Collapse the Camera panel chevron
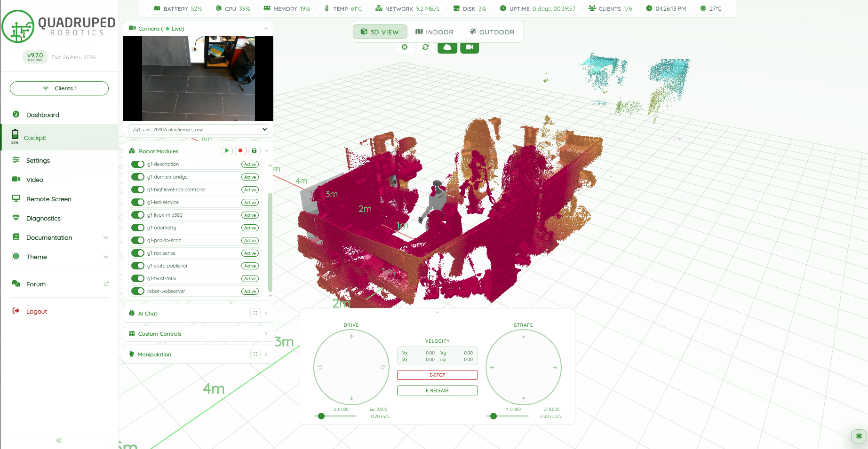The width and height of the screenshot is (868, 449). [266, 29]
